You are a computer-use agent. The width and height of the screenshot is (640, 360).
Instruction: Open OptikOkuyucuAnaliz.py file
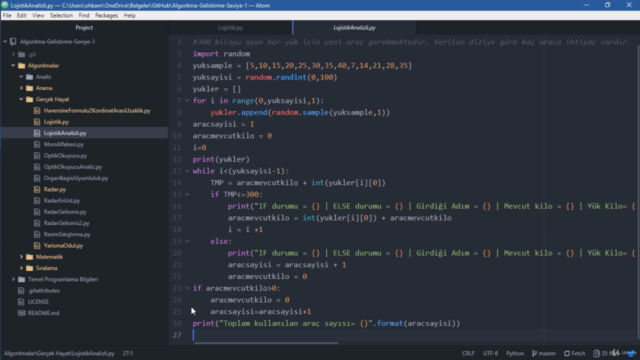(x=73, y=167)
